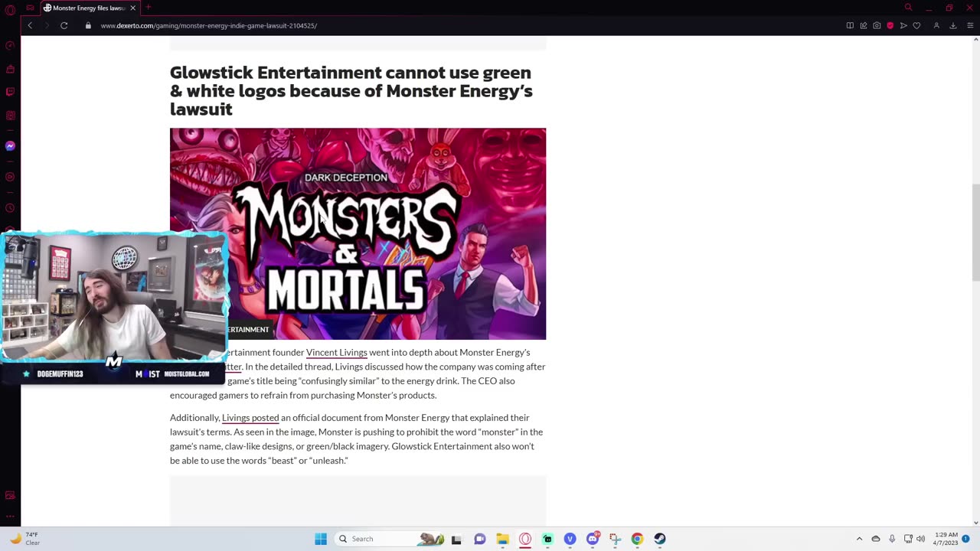
Task: Open Google Chrome from the taskbar
Action: click(637, 539)
